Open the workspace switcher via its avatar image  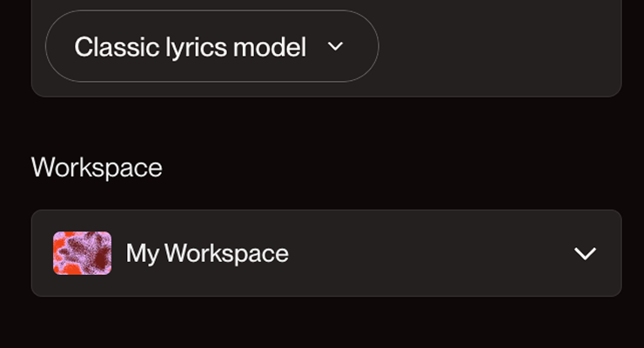pyautogui.click(x=82, y=253)
